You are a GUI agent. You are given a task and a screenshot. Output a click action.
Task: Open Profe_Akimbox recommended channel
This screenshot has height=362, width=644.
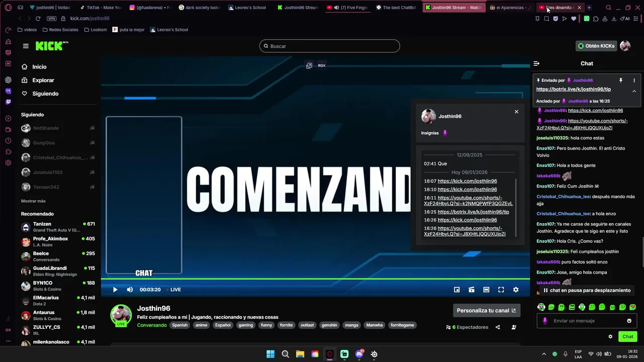click(x=58, y=241)
